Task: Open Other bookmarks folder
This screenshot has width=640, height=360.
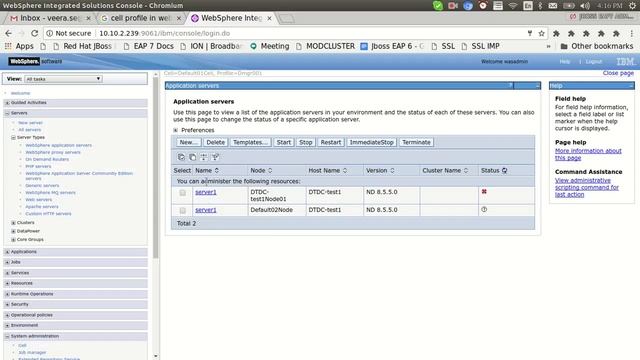Action: pos(597,46)
